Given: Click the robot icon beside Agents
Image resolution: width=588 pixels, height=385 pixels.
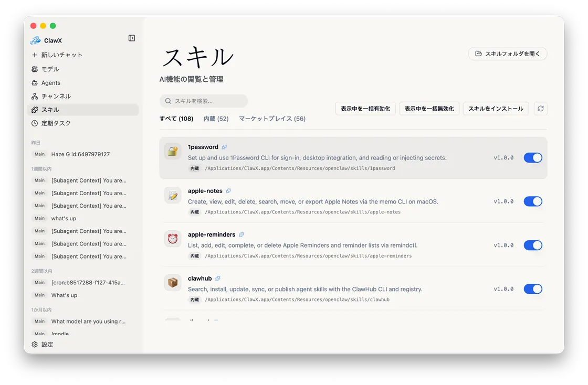Looking at the screenshot, I should click(35, 83).
